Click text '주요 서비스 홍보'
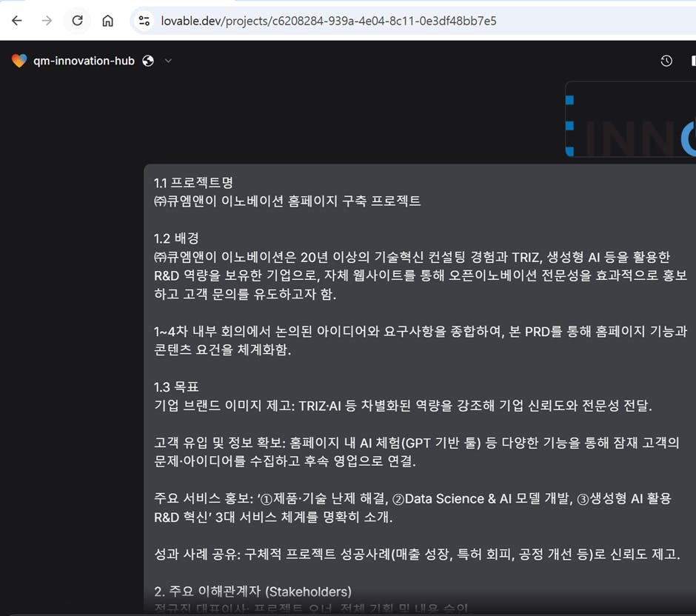The width and height of the screenshot is (696, 616). 201,499
